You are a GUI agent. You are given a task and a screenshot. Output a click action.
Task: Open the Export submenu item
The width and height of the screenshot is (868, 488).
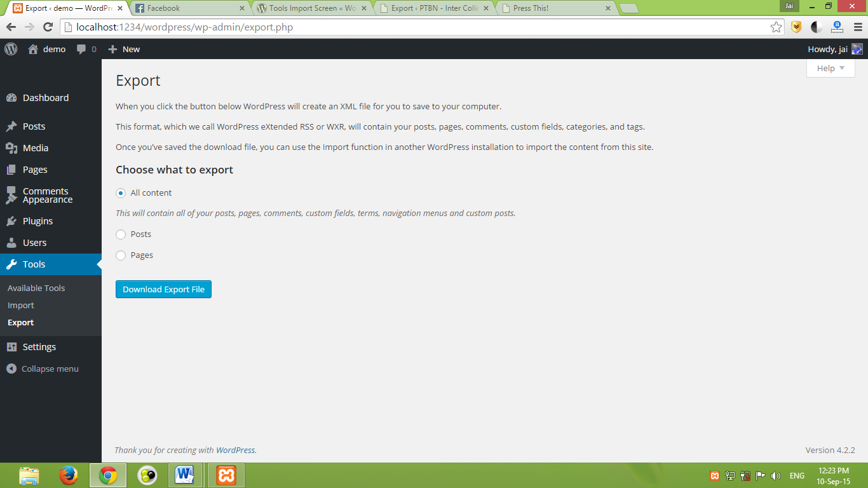coord(21,322)
